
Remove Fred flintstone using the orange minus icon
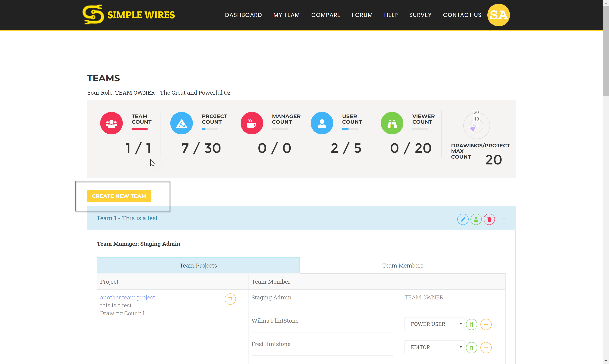click(486, 347)
